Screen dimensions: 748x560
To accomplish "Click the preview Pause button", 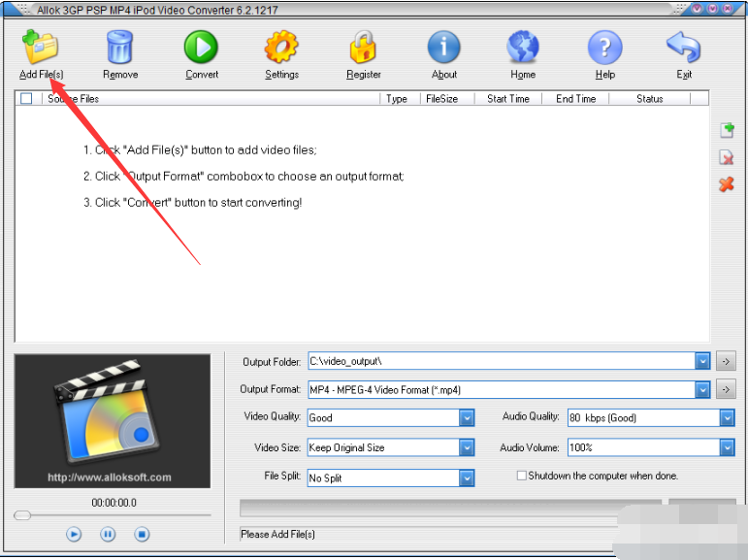I will click(108, 534).
